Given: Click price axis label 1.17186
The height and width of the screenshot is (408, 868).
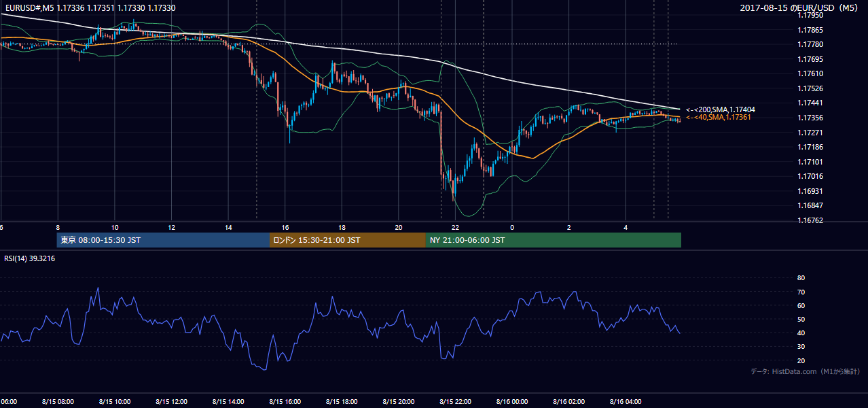Looking at the screenshot, I should pyautogui.click(x=810, y=147).
